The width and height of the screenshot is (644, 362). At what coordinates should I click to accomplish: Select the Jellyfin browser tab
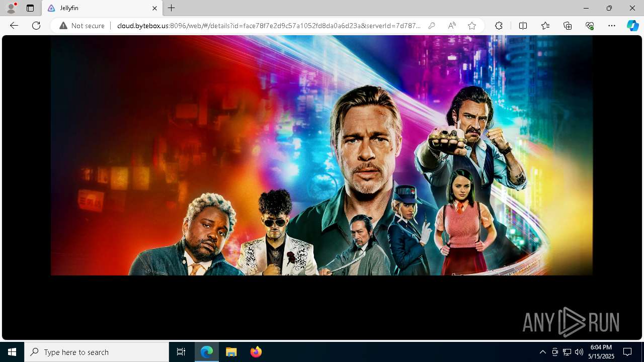102,8
